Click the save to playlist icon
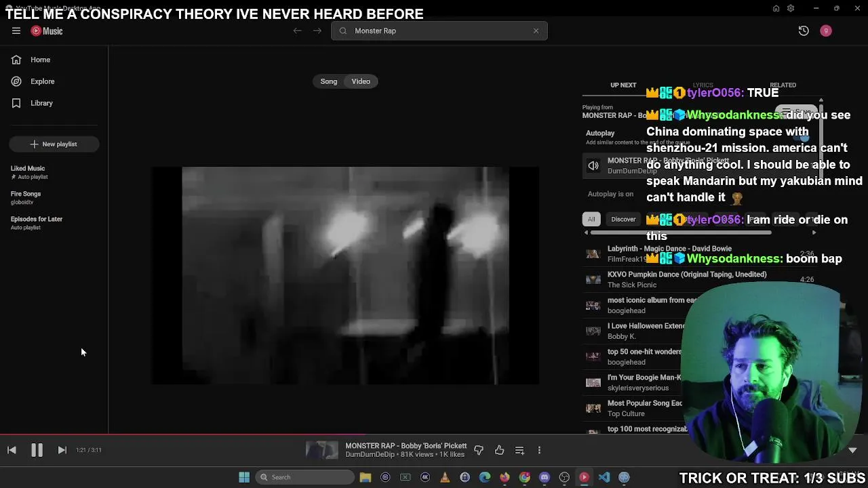This screenshot has height=488, width=868. 519,450
